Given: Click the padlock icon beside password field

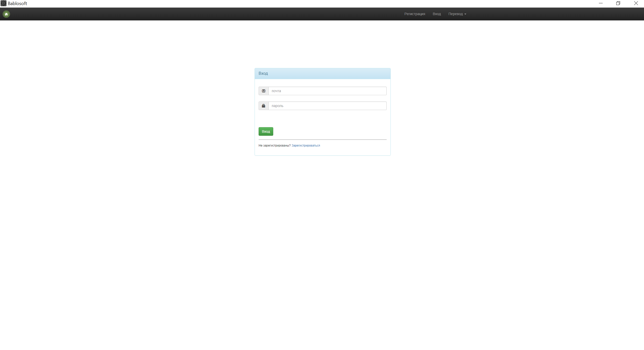Looking at the screenshot, I should [263, 106].
